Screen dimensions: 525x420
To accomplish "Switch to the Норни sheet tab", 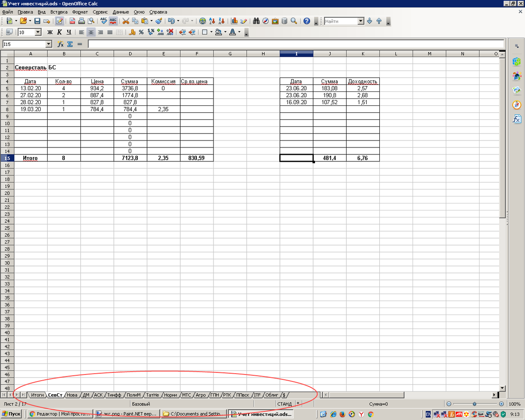I will [x=170, y=395].
